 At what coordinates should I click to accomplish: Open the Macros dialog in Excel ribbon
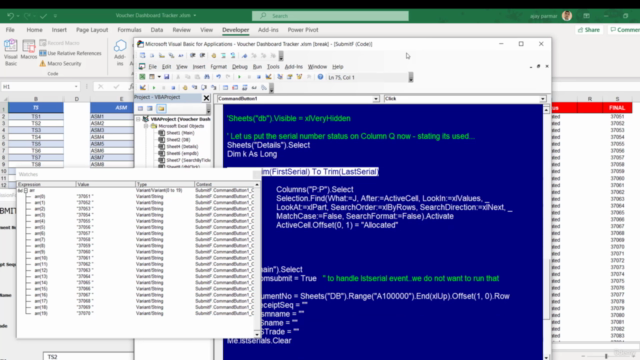pos(29,50)
